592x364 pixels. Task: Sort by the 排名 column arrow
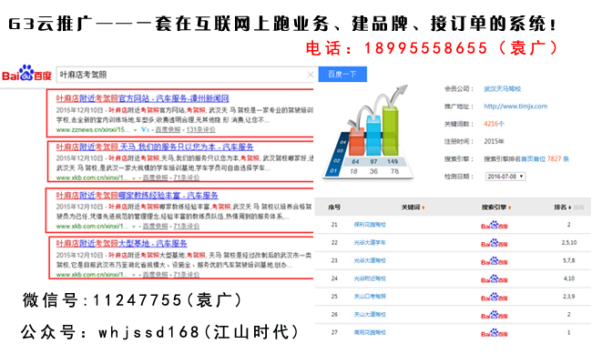(569, 207)
